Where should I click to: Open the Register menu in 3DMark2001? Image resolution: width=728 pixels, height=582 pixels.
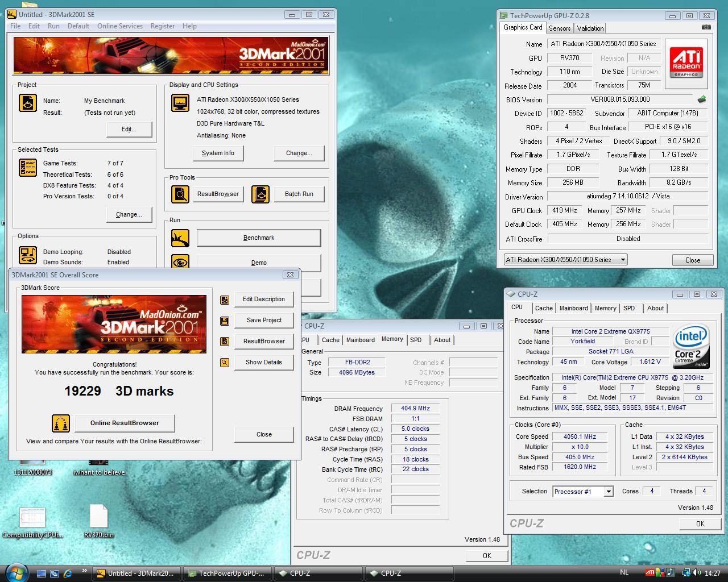click(x=163, y=26)
